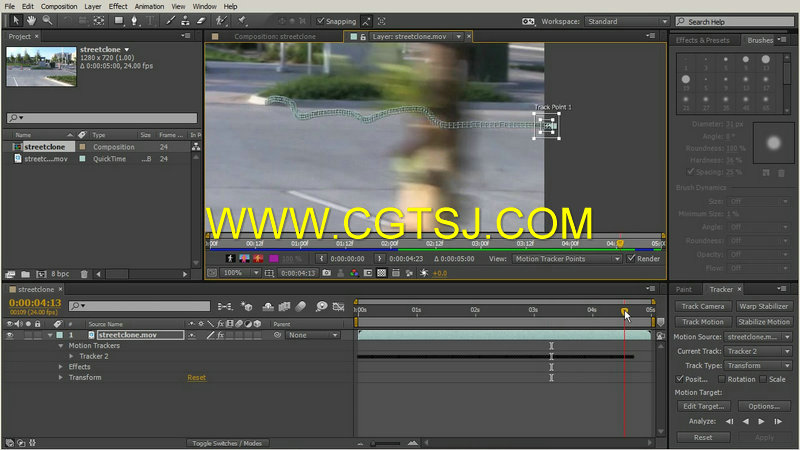The height and width of the screenshot is (450, 800).
Task: Enable the Scale tracking checkbox
Action: point(763,379)
